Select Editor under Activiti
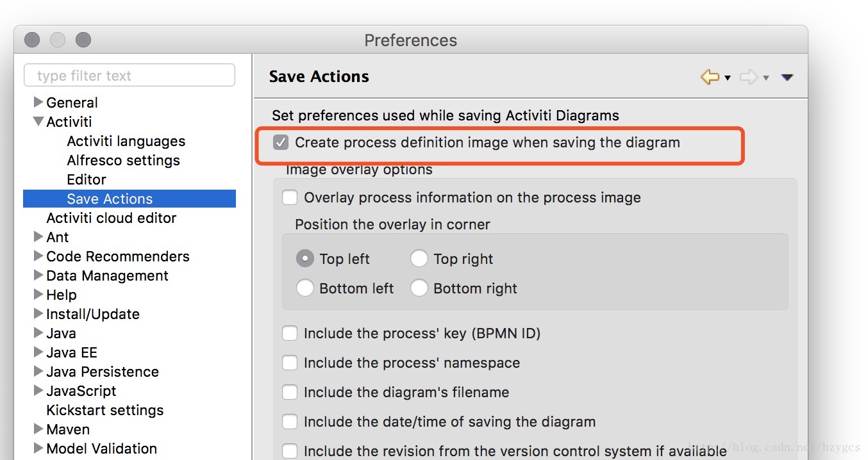This screenshot has height=460, width=868. coord(87,179)
